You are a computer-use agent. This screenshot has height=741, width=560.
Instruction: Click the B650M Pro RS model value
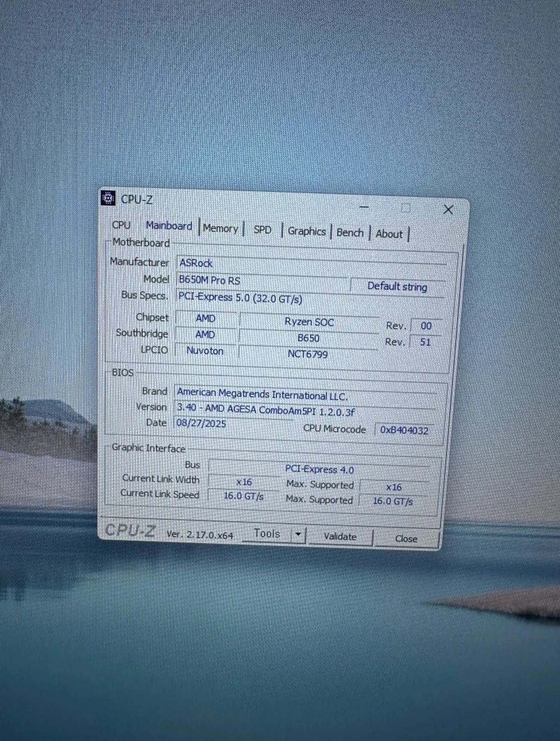coord(262,281)
